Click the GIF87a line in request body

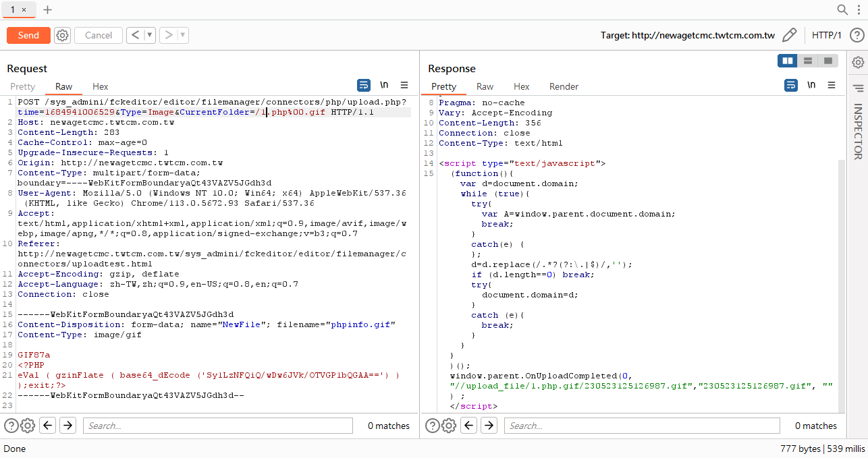pos(34,355)
